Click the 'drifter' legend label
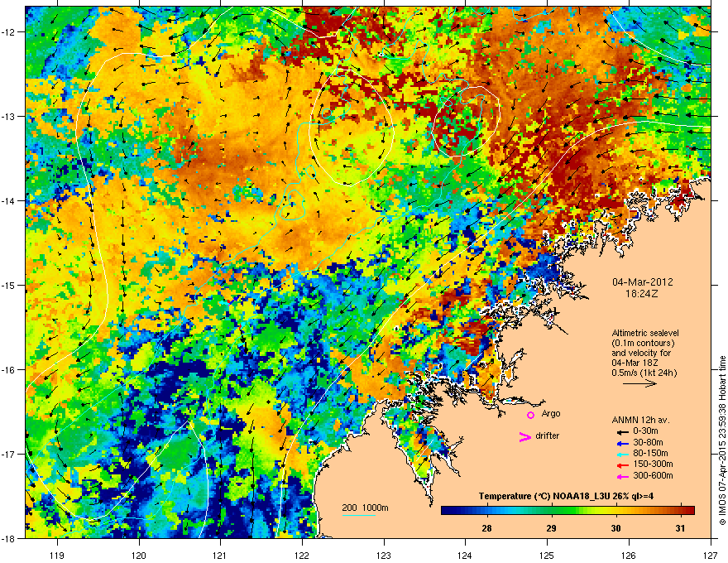The height and width of the screenshot is (563, 728). pyautogui.click(x=548, y=435)
